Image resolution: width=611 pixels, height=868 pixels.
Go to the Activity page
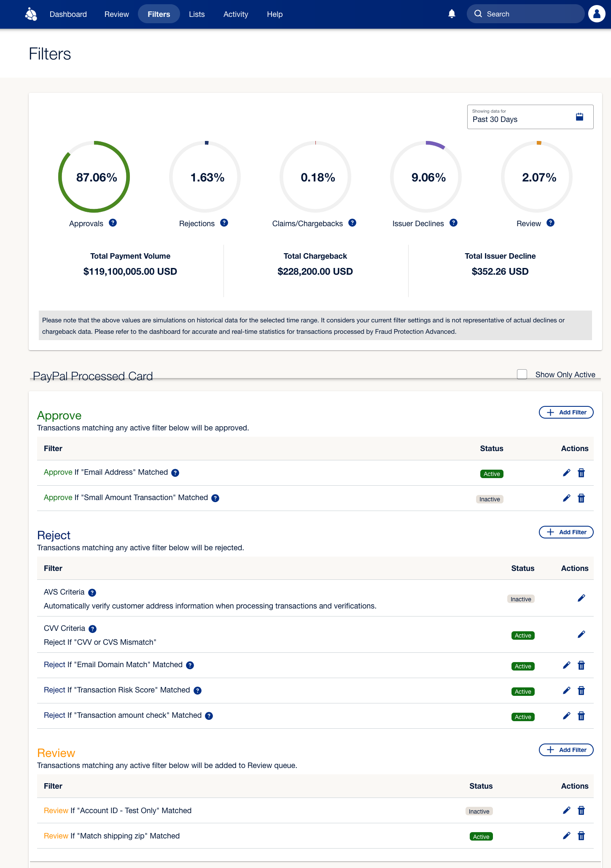point(235,14)
